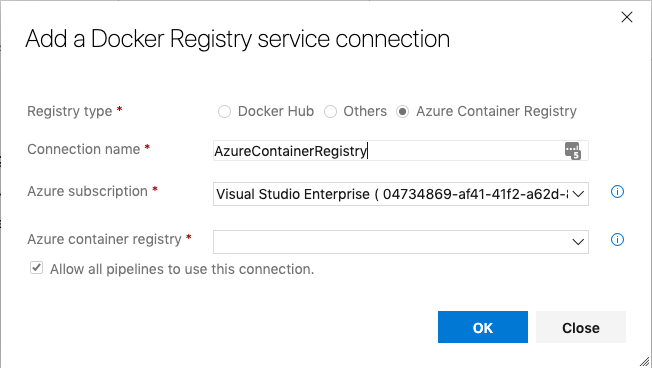Click the 'Azure container registry' field label
The height and width of the screenshot is (368, 652).
(x=104, y=240)
